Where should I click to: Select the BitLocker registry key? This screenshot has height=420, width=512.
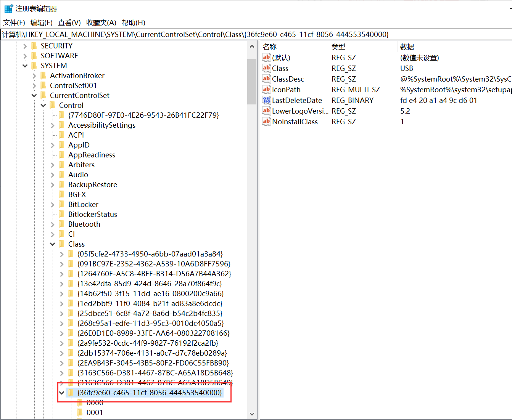tap(82, 204)
